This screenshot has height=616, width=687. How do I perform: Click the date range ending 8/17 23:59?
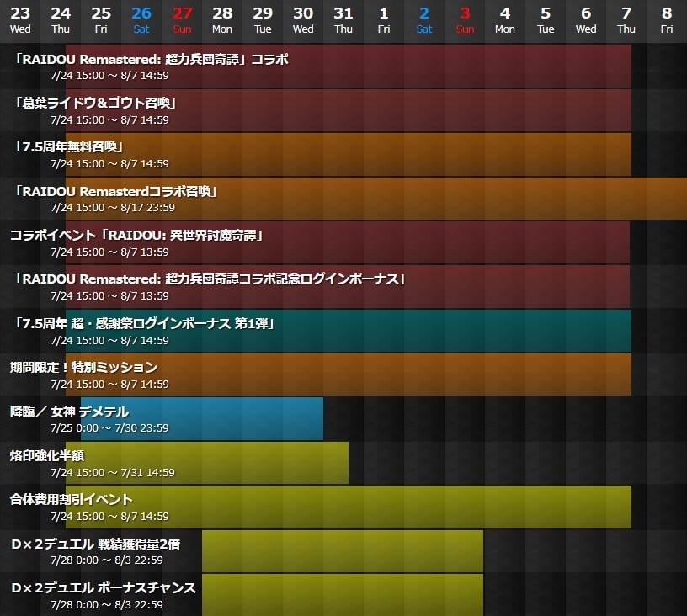tap(113, 208)
